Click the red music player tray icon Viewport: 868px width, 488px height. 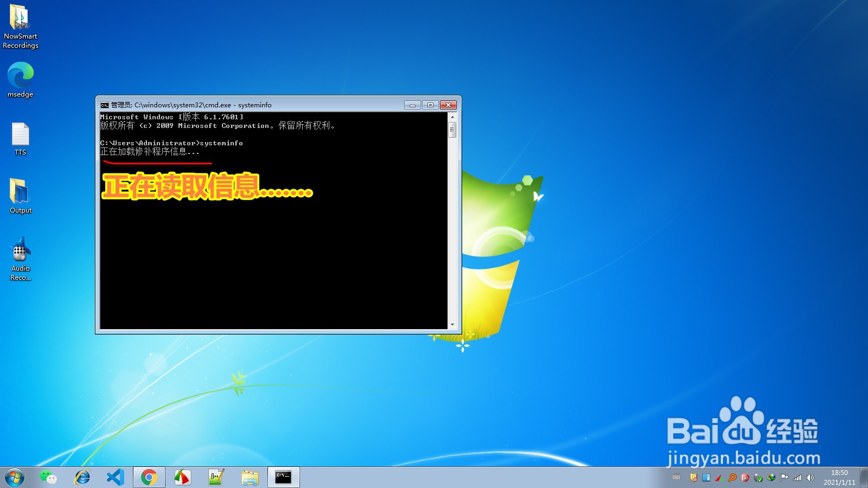(745, 478)
